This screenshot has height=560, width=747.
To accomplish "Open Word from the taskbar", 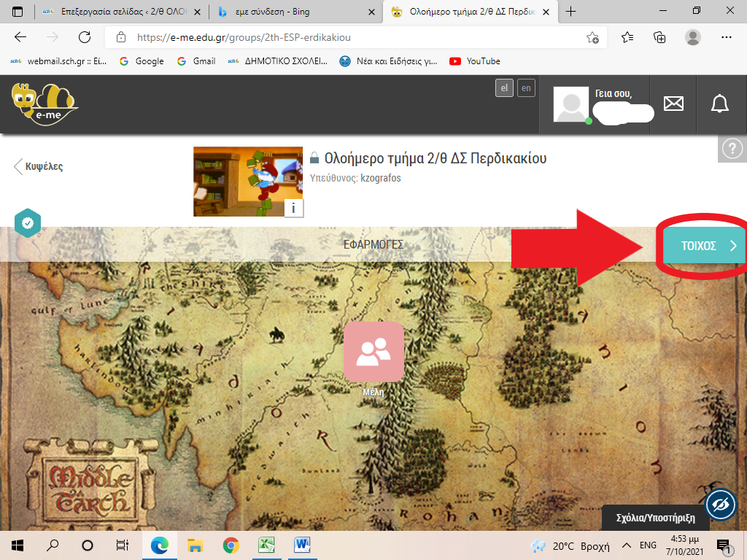I will click(303, 545).
